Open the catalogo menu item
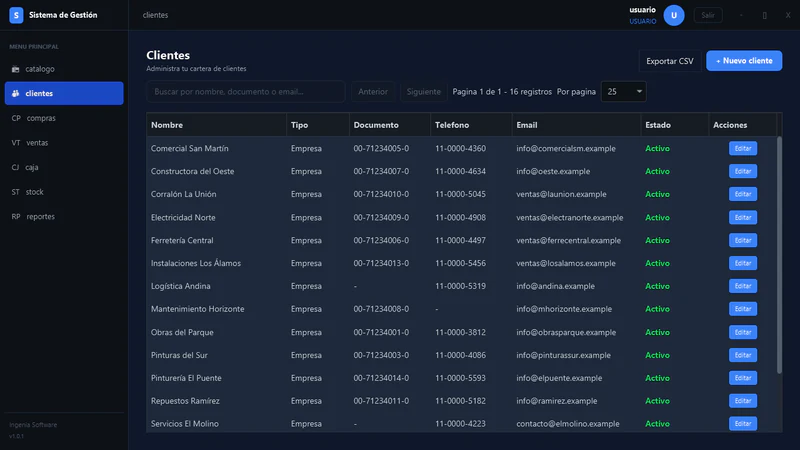This screenshot has width=800, height=450. pyautogui.click(x=64, y=69)
